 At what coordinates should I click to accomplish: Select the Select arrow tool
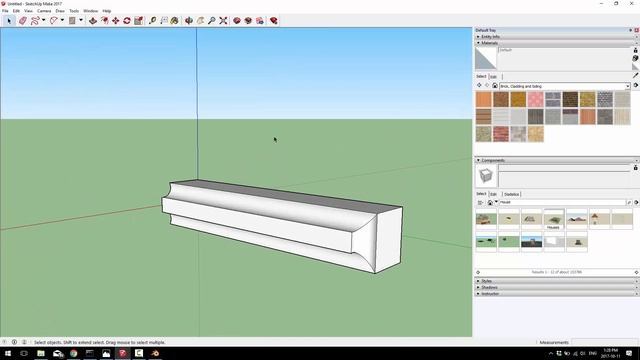point(9,20)
